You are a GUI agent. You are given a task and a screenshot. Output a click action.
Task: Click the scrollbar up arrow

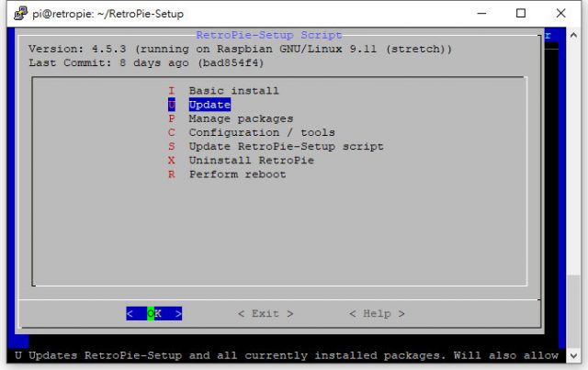point(573,35)
